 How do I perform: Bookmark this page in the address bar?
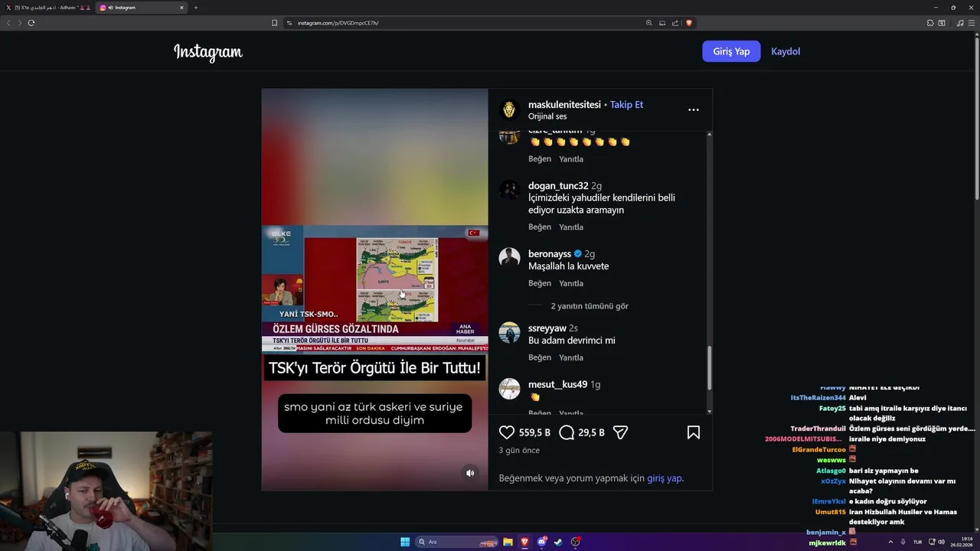274,23
